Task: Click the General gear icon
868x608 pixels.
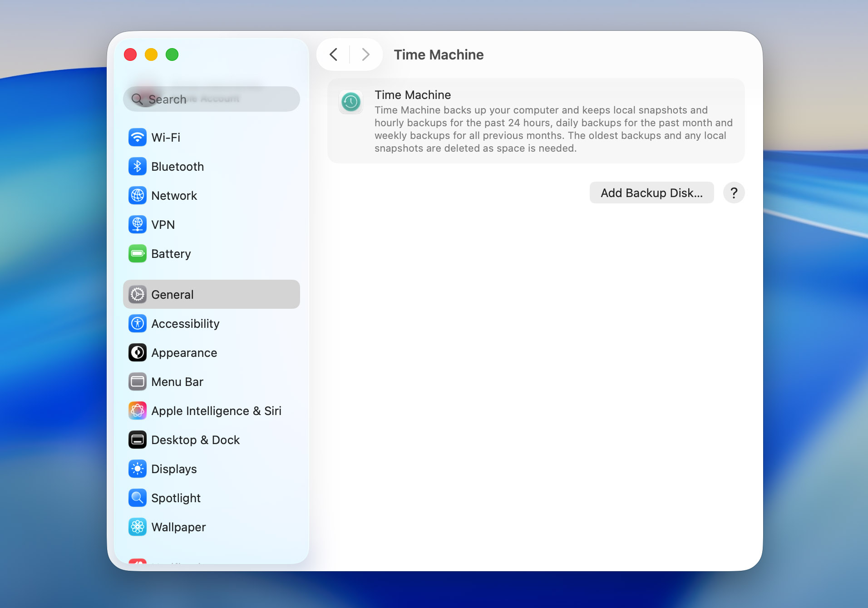Action: [x=138, y=294]
